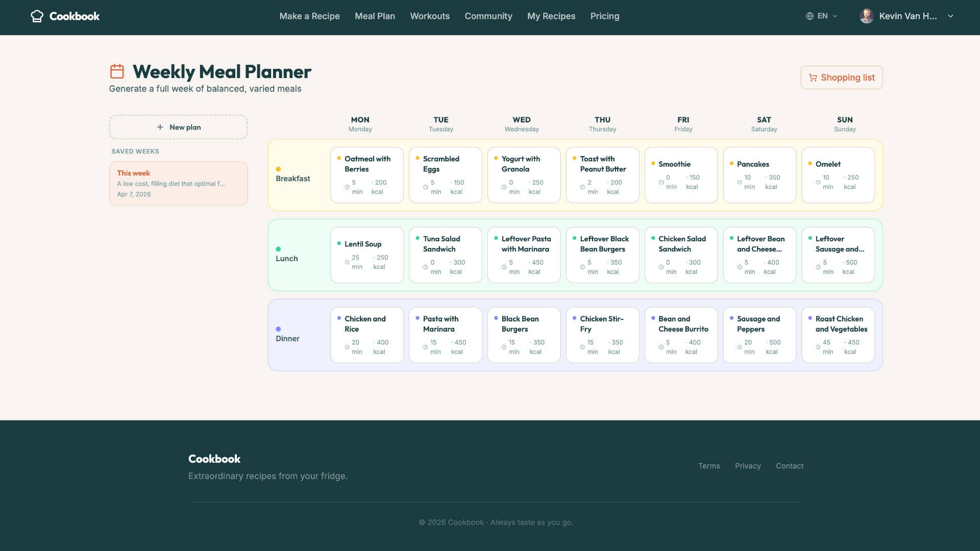
Task: Open the EN language dropdown
Action: click(x=822, y=16)
